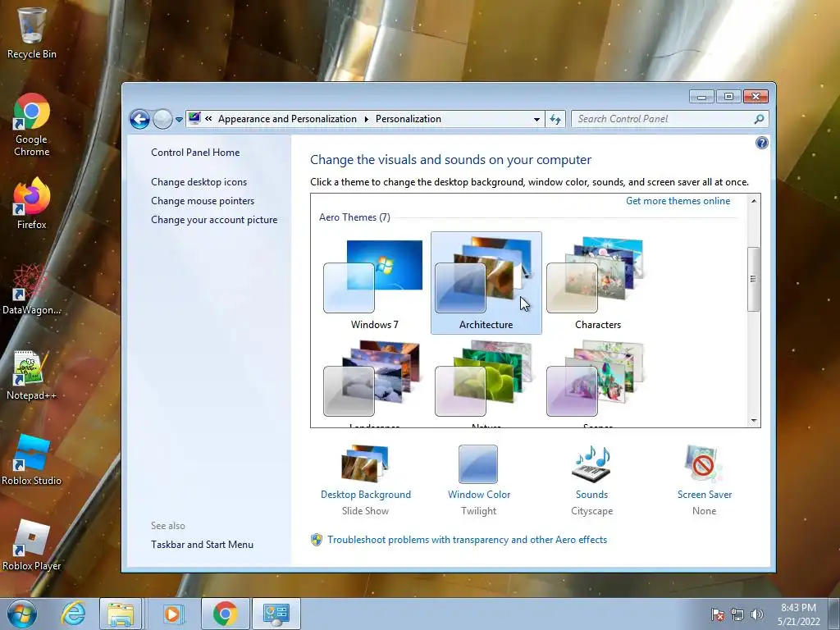Image resolution: width=840 pixels, height=630 pixels.
Task: Open Notepad++ desktop shortcut
Action: (32, 375)
